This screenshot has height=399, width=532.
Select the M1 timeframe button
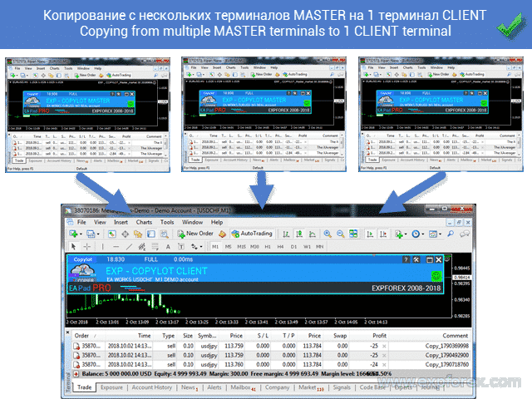point(215,247)
